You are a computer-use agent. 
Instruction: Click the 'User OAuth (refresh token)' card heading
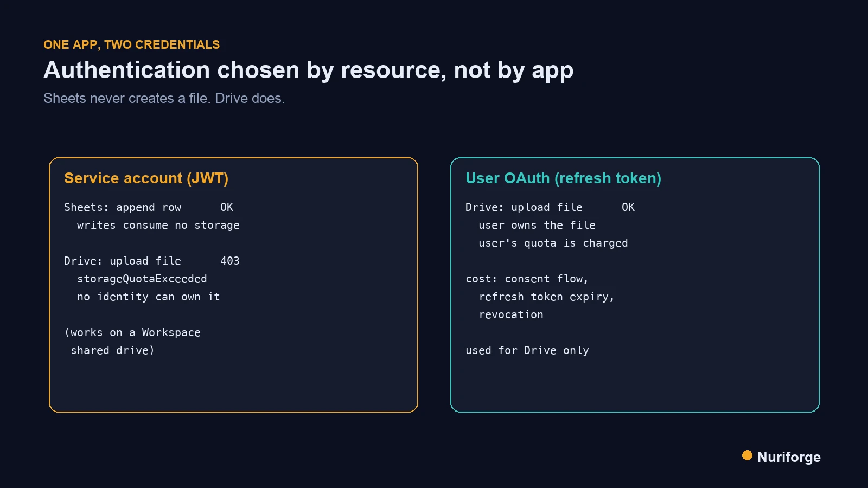[x=563, y=178]
